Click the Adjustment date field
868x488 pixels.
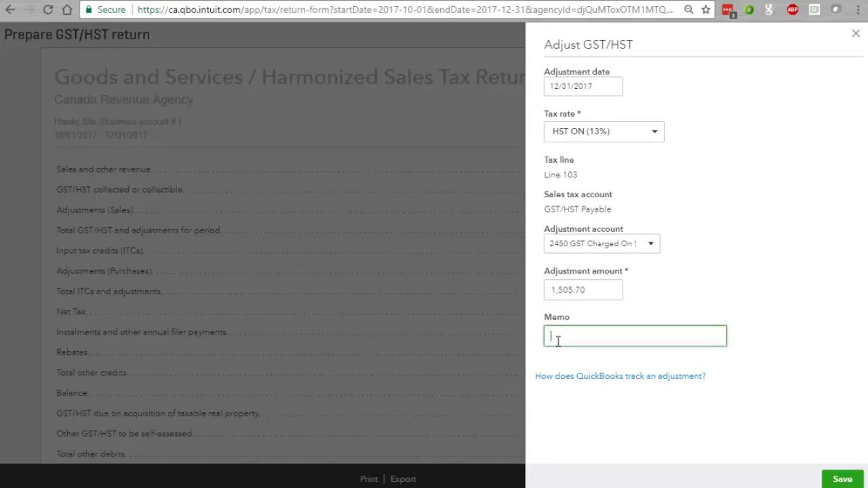click(583, 86)
